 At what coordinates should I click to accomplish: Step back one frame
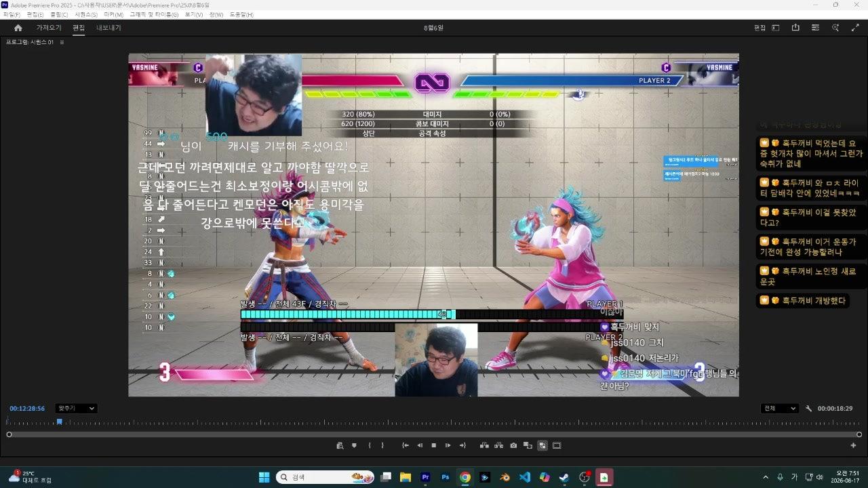pos(420,445)
